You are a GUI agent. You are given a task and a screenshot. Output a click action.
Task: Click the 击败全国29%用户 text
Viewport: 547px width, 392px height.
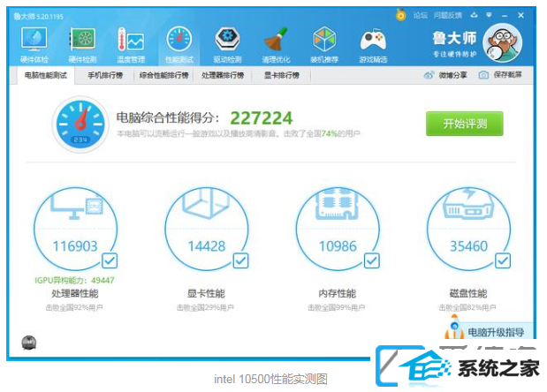click(x=206, y=307)
